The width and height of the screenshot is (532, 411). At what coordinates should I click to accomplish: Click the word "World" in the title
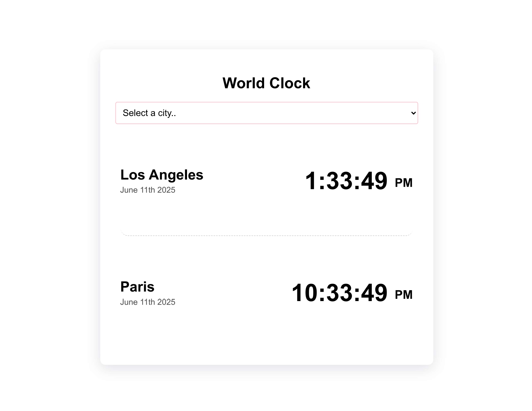[x=244, y=83]
